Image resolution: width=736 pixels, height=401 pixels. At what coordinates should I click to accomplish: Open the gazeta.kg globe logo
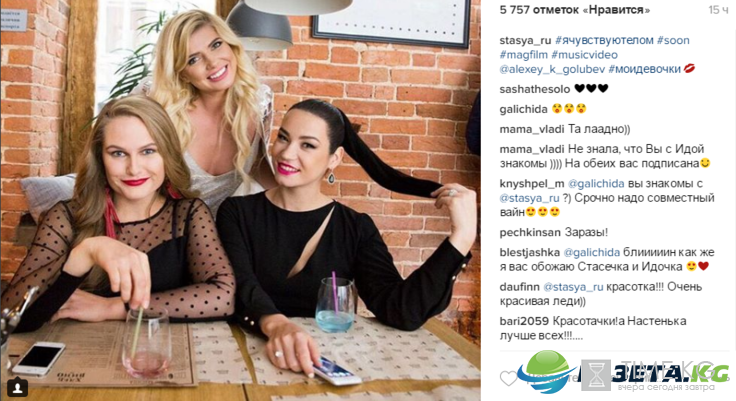pos(547,372)
